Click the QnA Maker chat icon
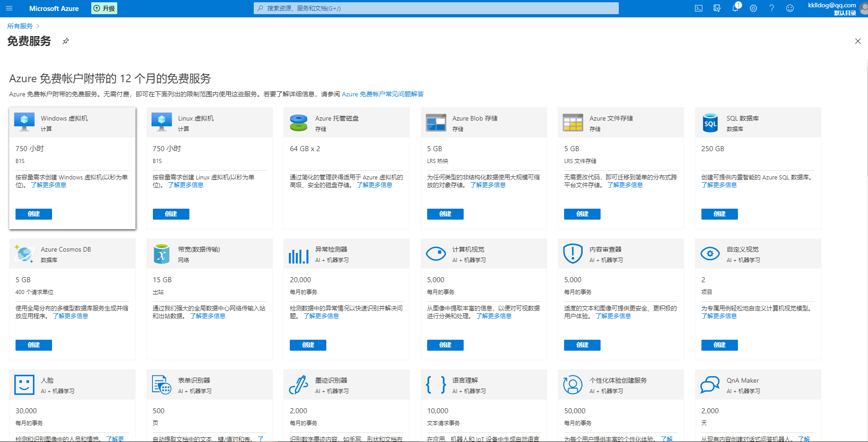 [710, 385]
